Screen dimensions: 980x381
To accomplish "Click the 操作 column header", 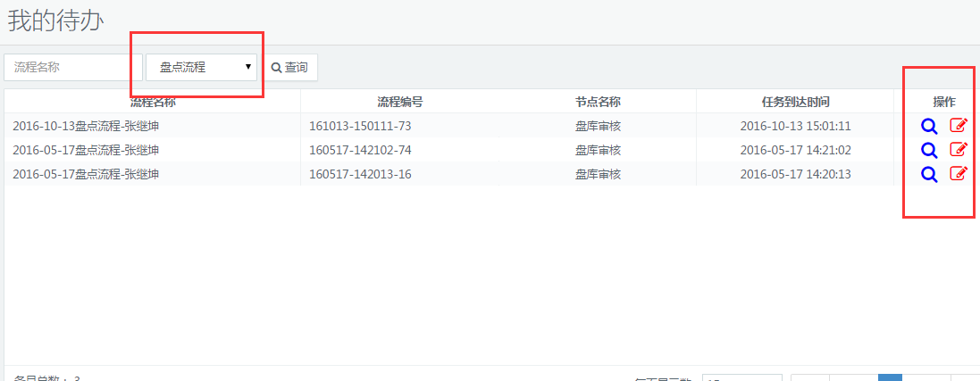I will pos(943,102).
